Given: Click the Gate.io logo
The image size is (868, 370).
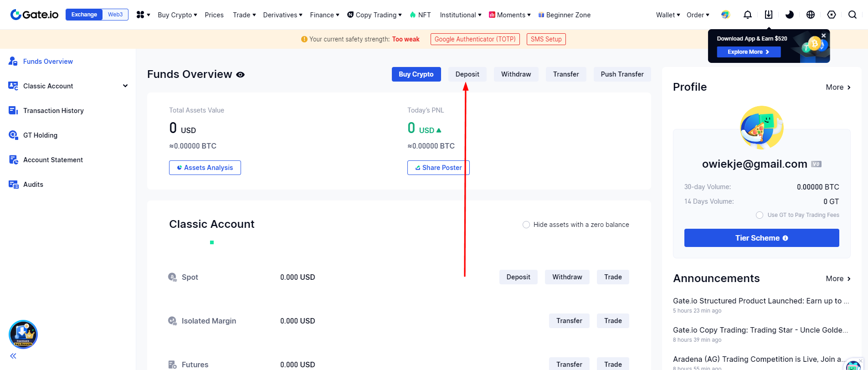Looking at the screenshot, I should [x=35, y=15].
